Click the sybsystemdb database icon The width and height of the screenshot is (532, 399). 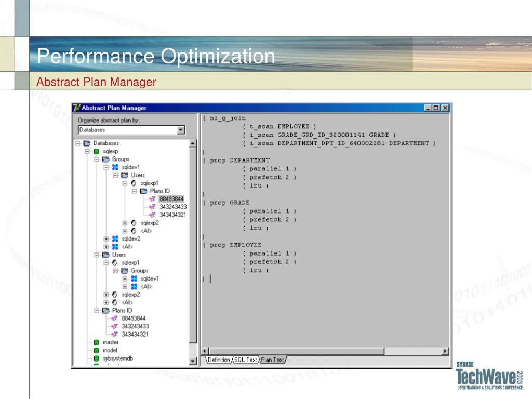(x=96, y=358)
